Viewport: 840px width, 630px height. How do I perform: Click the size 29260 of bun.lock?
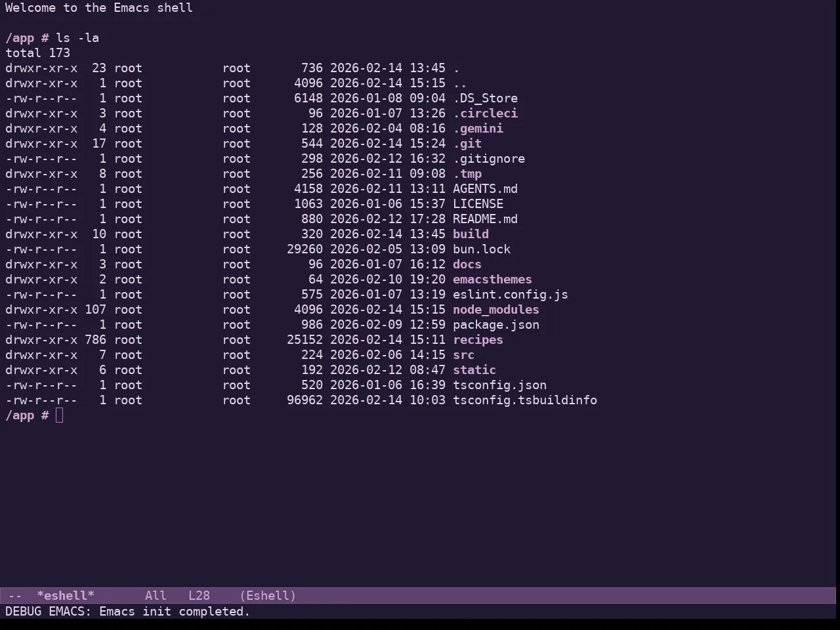click(304, 249)
